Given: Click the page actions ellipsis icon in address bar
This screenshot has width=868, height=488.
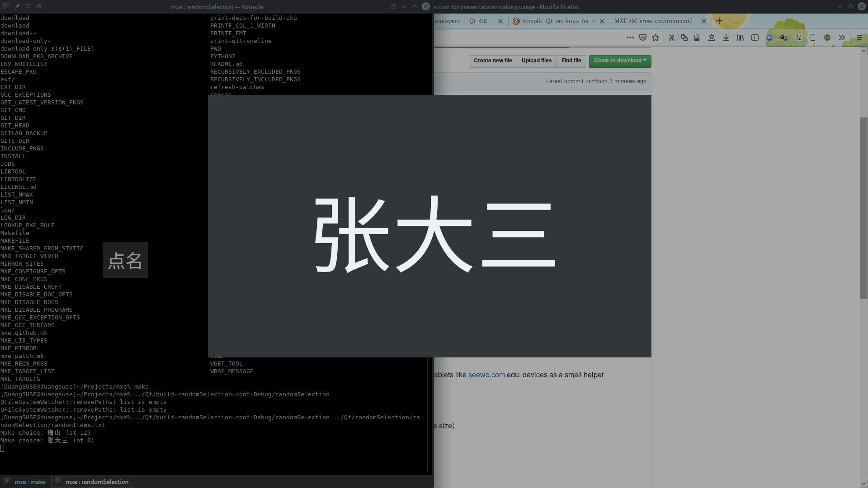Looking at the screenshot, I should [630, 38].
